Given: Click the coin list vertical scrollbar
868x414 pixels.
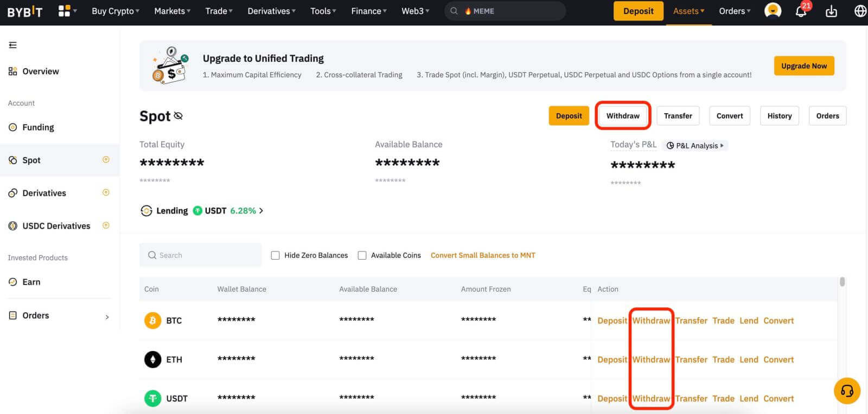Looking at the screenshot, I should click(842, 282).
